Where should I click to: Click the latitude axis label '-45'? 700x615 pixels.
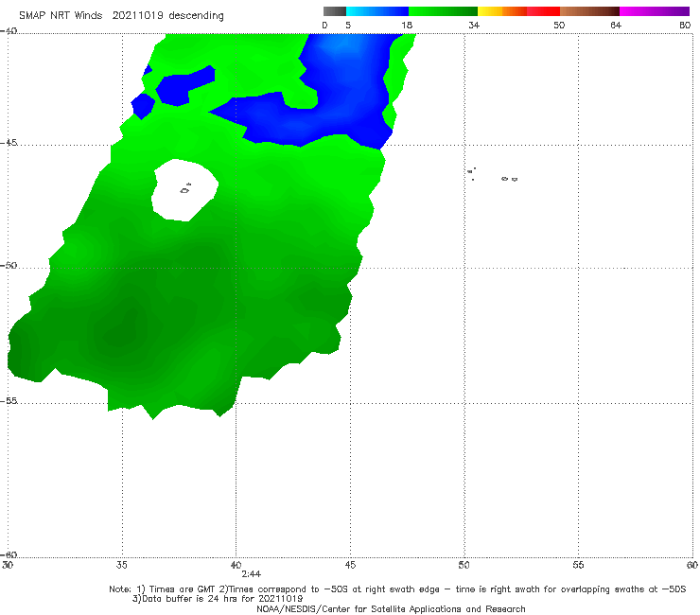9,143
